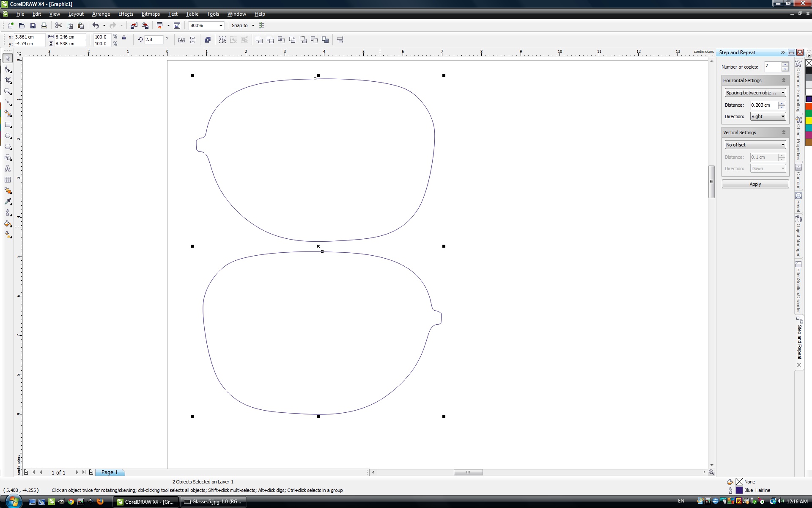Open the No offset vertical dropdown

[x=755, y=145]
